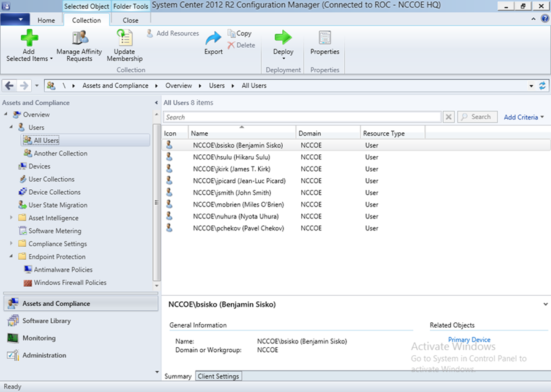Select the NCCOE\mobrien (Miles O'Brien) row
551x392 pixels.
point(356,204)
